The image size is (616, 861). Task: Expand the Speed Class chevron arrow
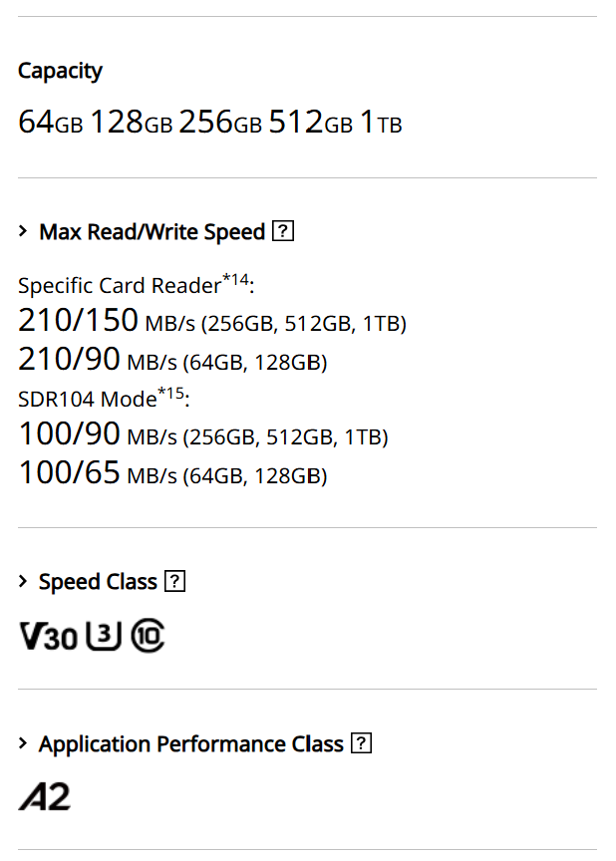click(x=23, y=582)
